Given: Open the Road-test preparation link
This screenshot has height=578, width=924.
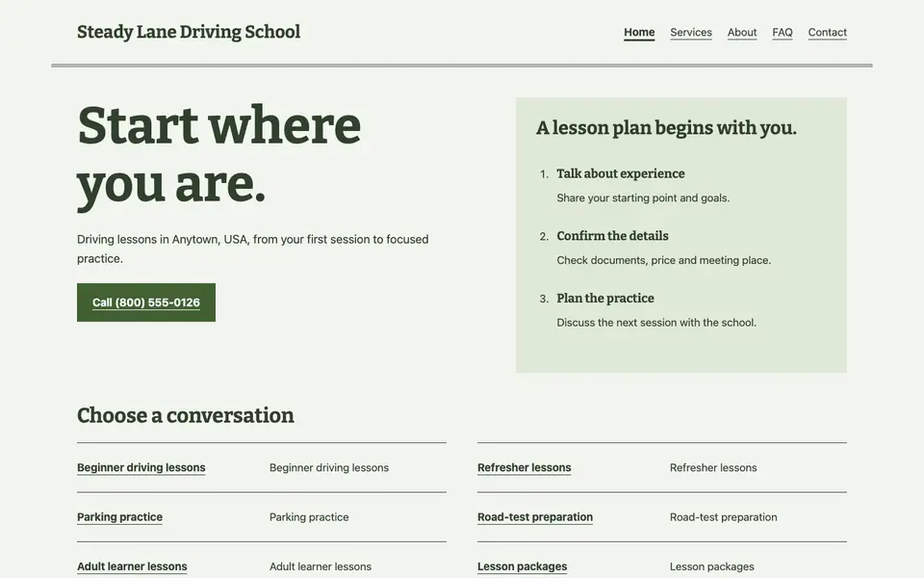Looking at the screenshot, I should click(535, 517).
